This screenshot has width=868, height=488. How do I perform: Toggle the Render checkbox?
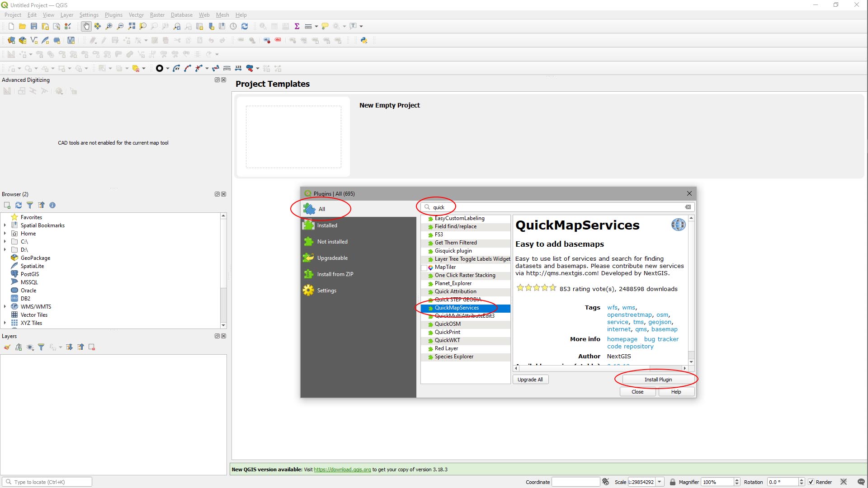tap(811, 482)
